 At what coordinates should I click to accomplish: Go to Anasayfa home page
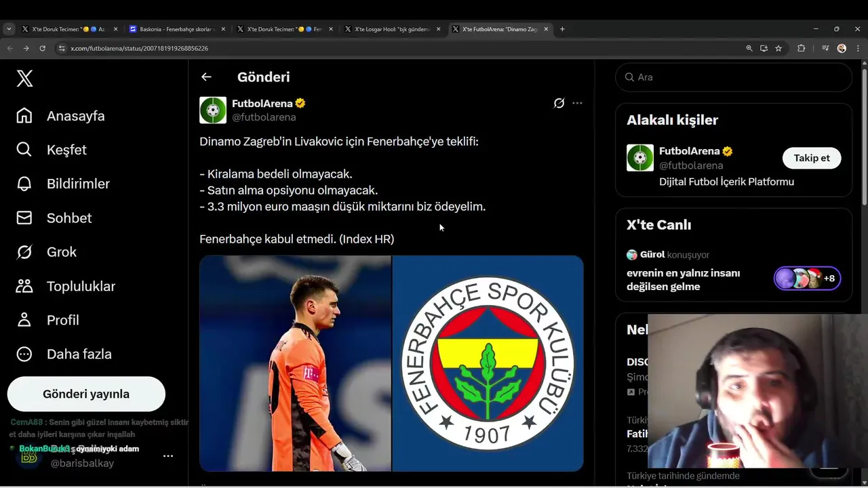coord(61,116)
